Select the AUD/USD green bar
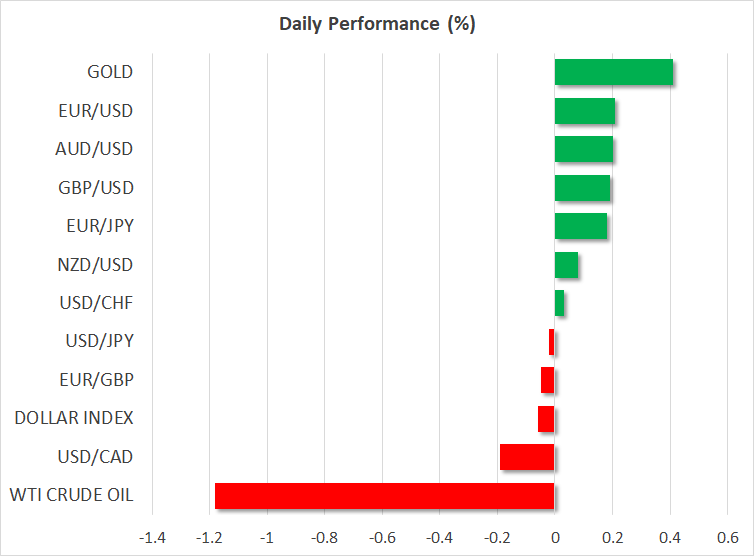 pos(583,149)
